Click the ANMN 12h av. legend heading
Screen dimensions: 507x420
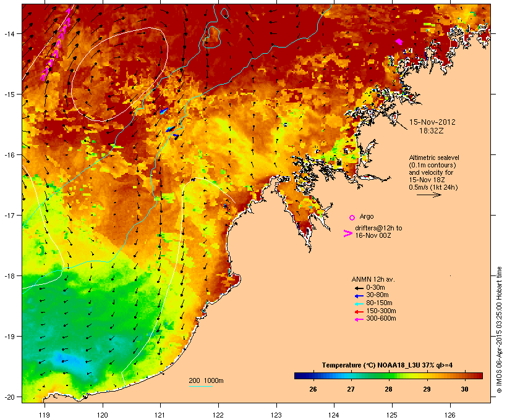click(373, 279)
